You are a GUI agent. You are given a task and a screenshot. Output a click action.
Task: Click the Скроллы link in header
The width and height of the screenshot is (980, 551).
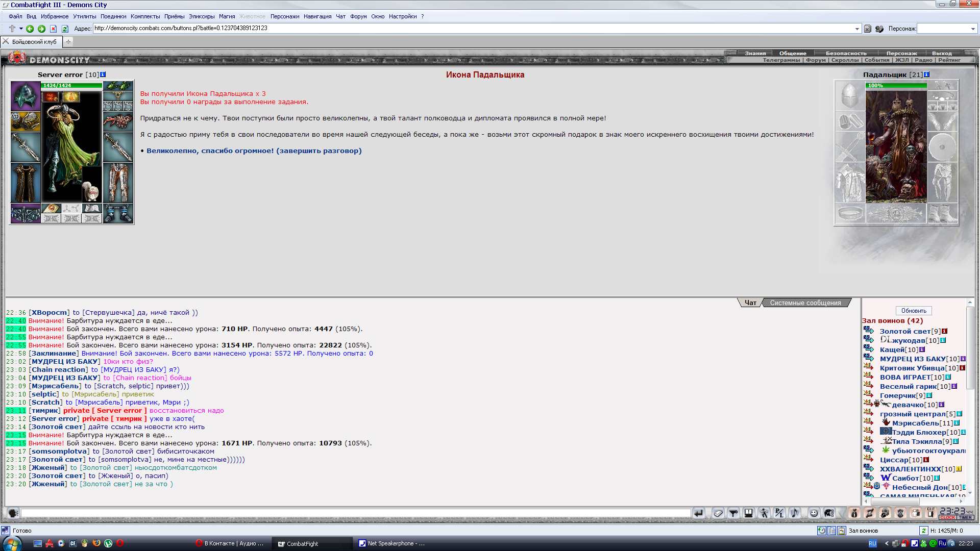[x=845, y=60]
